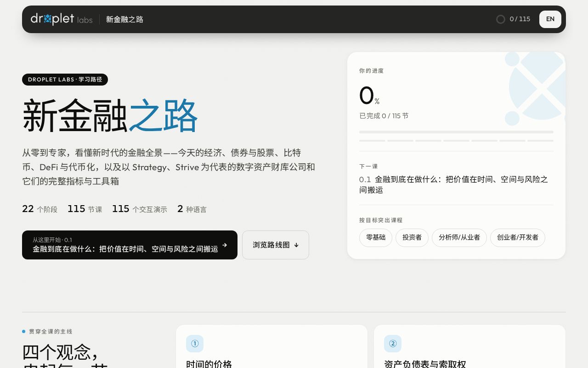This screenshot has height=368, width=588.
Task: Click the 115 节课 stat
Action: tap(85, 209)
